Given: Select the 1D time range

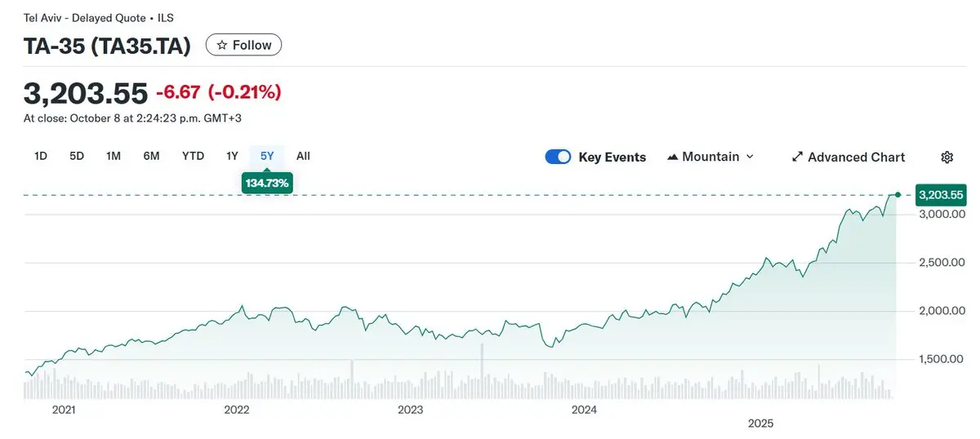Looking at the screenshot, I should [41, 156].
